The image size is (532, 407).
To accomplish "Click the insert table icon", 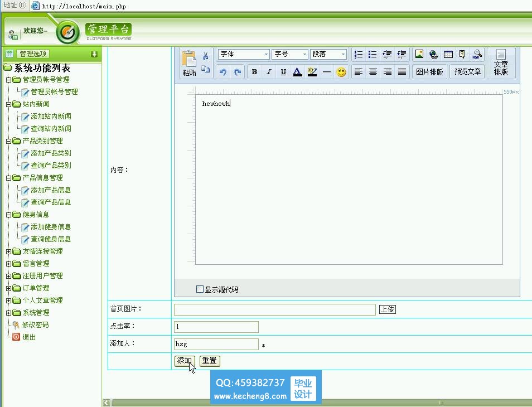I will click(x=448, y=54).
